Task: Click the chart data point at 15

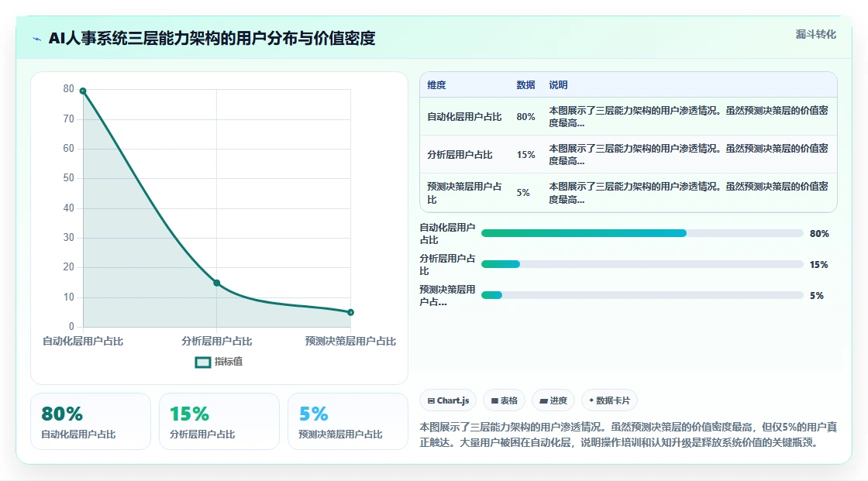Action: pyautogui.click(x=217, y=283)
